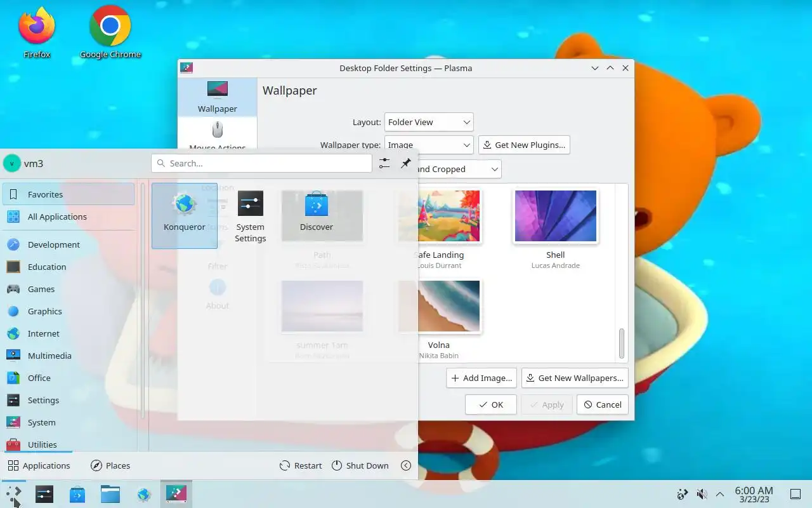Select the Wallpaper settings page
Viewport: 812px width, 508px height.
click(218, 97)
